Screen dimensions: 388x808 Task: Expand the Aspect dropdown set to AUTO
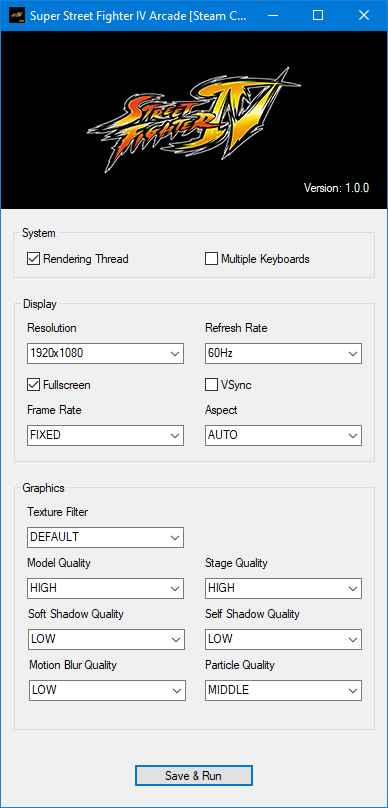pos(283,435)
